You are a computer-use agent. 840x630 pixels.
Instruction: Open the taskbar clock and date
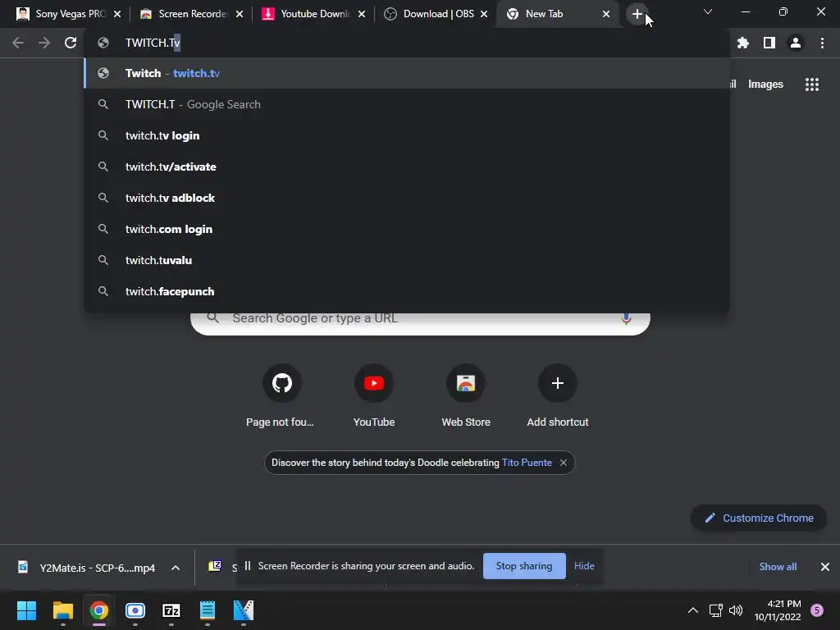[x=778, y=610]
